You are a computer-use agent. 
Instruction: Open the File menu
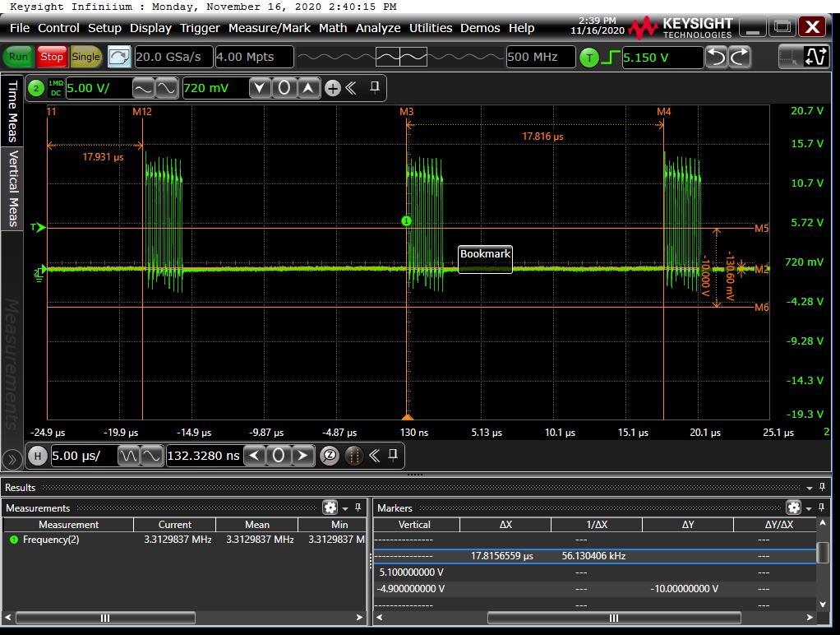(x=20, y=28)
